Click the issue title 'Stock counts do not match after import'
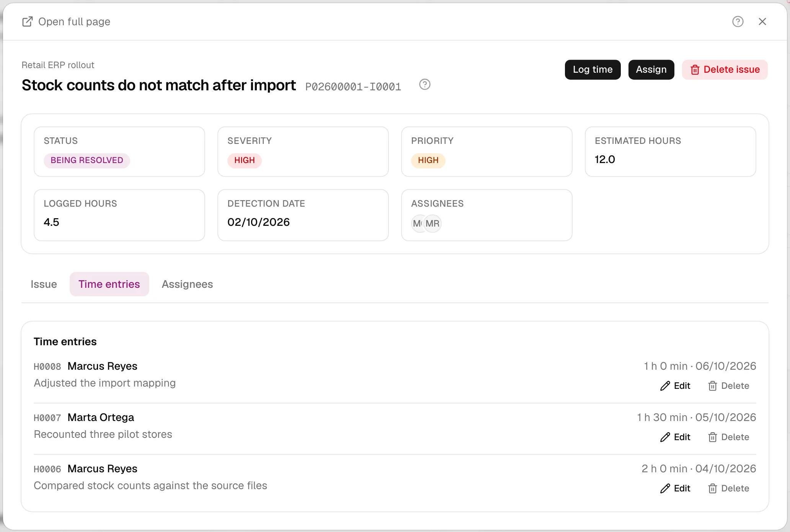Viewport: 790px width, 532px height. (x=159, y=85)
